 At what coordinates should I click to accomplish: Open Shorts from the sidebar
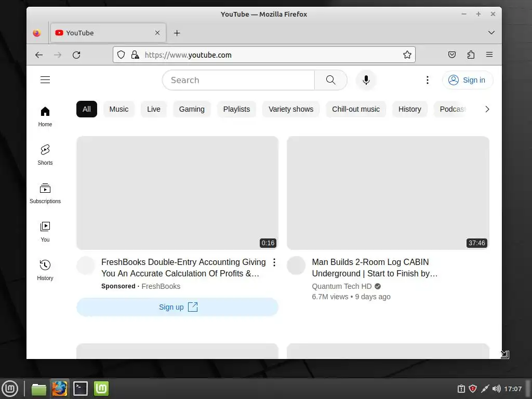(45, 155)
